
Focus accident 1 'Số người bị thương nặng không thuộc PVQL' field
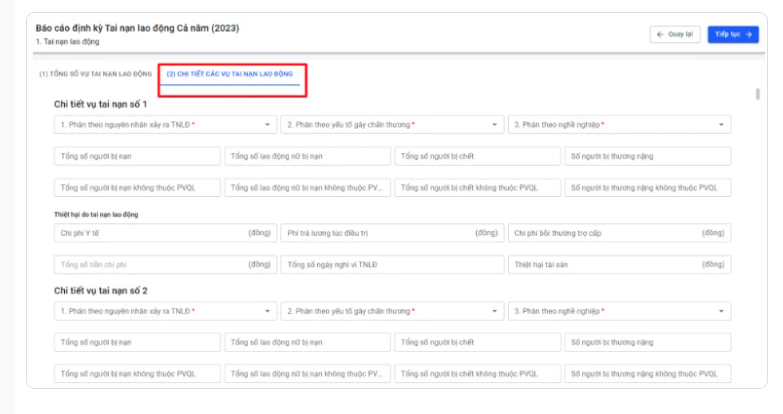coord(648,188)
